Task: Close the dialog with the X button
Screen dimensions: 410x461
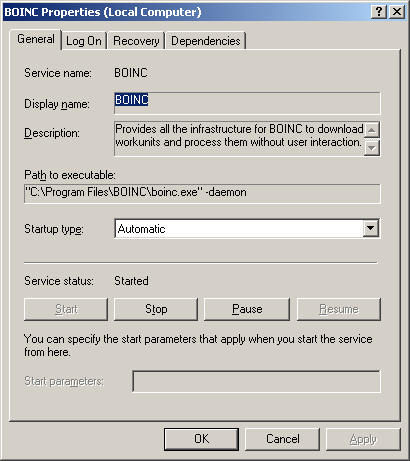Action: coord(397,12)
